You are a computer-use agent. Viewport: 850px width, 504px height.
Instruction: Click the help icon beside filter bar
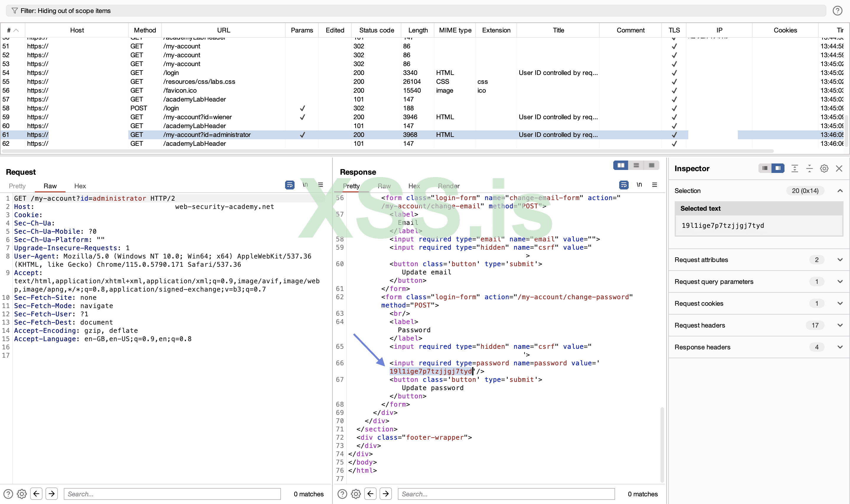(837, 11)
